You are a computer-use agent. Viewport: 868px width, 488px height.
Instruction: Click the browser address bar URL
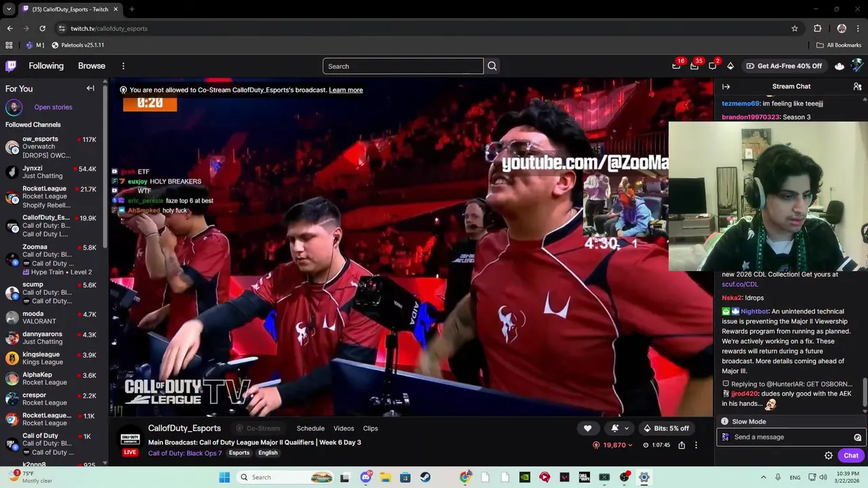point(109,28)
